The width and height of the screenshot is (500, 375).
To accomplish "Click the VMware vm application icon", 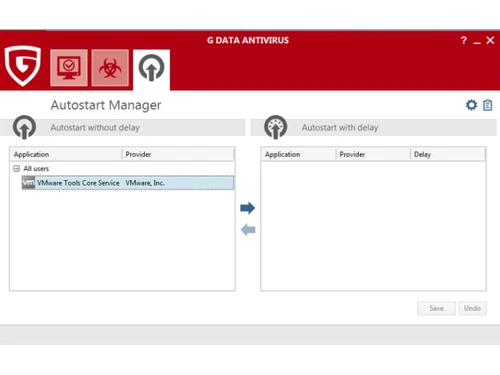I will click(28, 183).
